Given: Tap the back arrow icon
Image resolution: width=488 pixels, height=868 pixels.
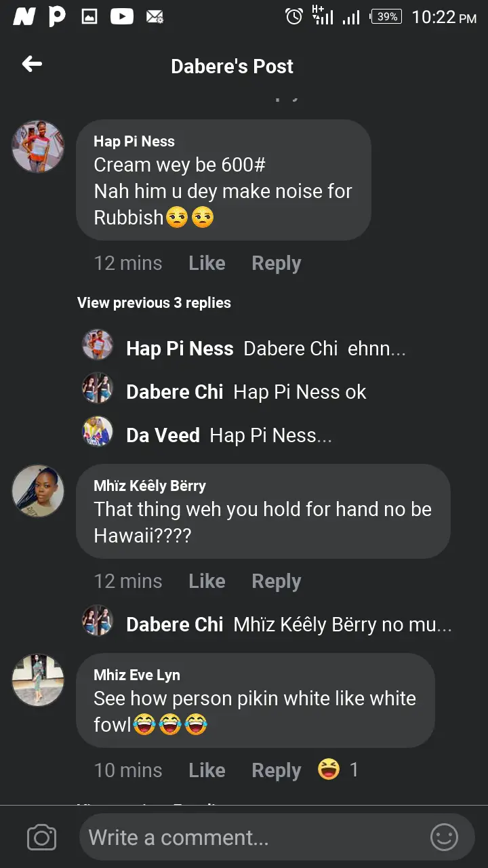Looking at the screenshot, I should pos(32,64).
